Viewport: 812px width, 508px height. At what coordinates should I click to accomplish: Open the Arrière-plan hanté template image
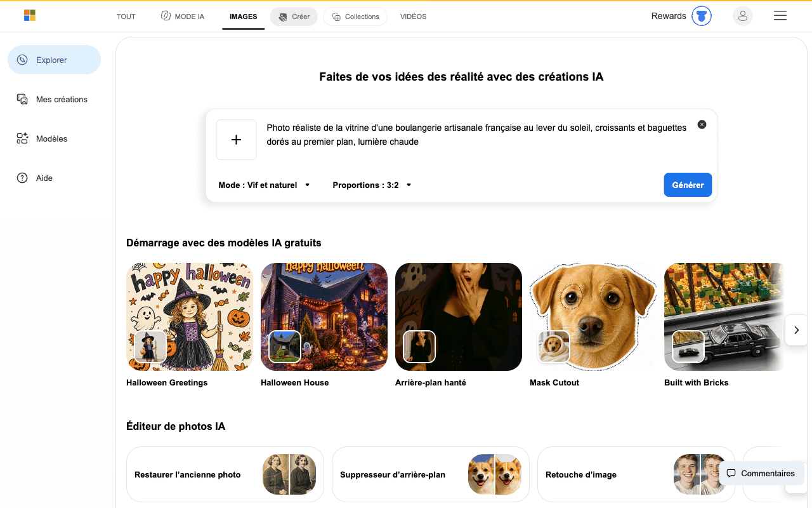coord(459,317)
